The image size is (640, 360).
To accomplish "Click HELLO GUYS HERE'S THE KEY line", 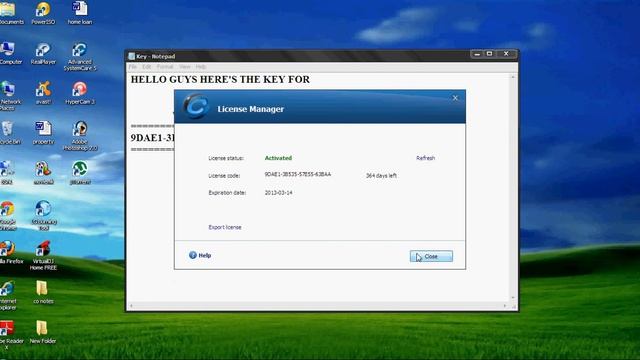I will tap(220, 80).
